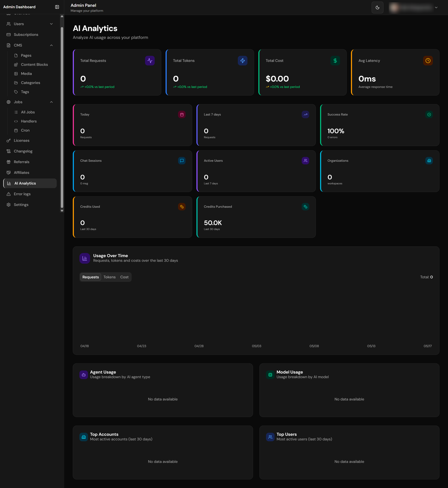
Task: Click the Success Rate check icon
Action: pyautogui.click(x=429, y=115)
